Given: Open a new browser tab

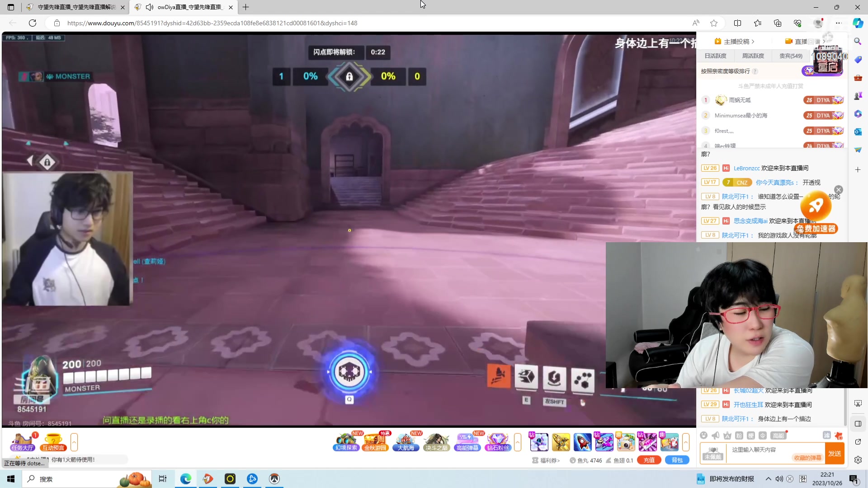Looking at the screenshot, I should (246, 7).
